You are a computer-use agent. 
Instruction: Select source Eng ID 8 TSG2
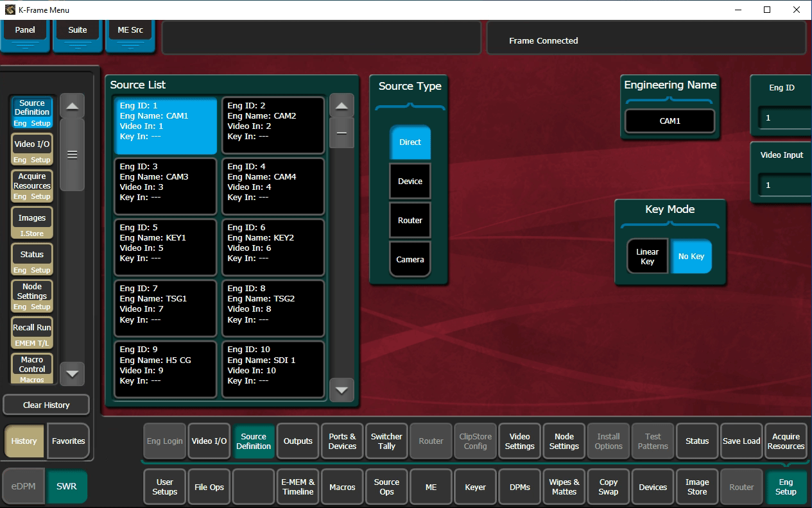point(273,309)
